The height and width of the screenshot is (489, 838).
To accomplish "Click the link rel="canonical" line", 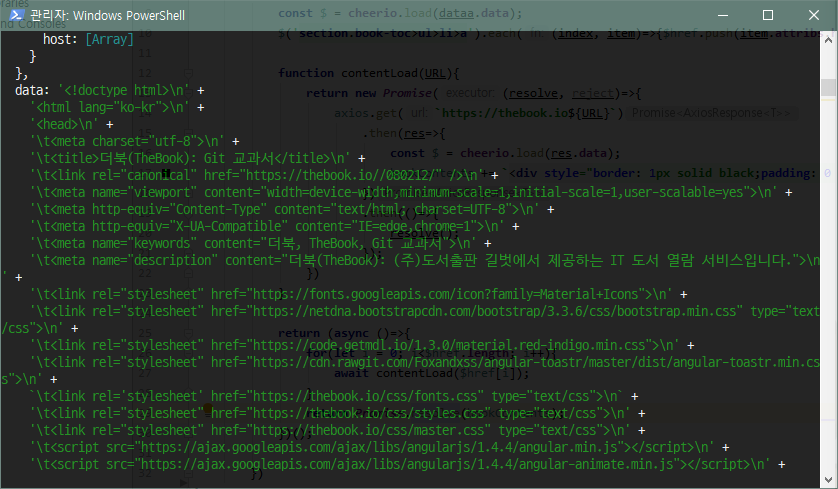I will click(x=264, y=175).
